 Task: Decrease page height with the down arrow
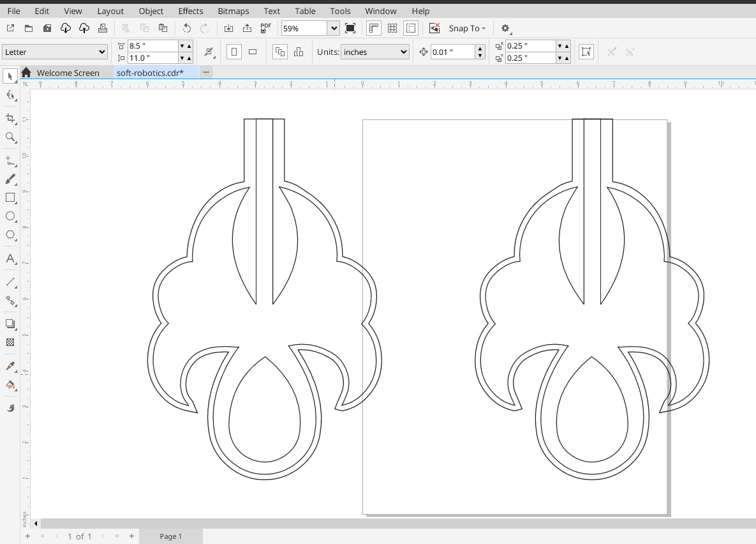pyautogui.click(x=182, y=58)
